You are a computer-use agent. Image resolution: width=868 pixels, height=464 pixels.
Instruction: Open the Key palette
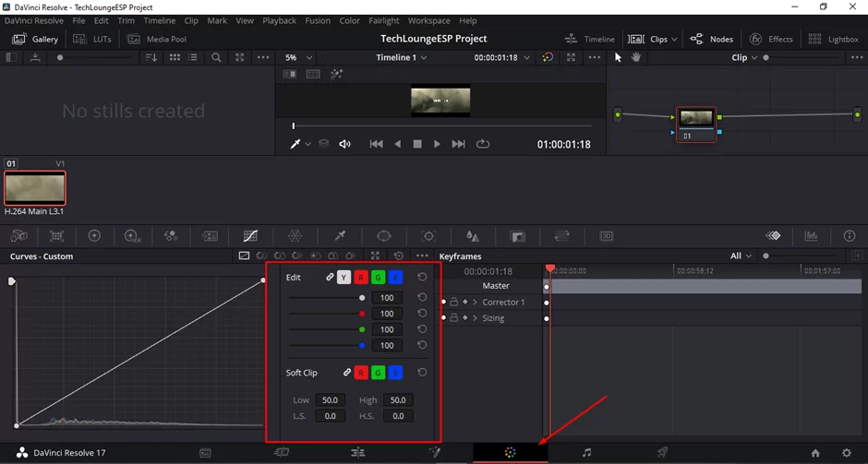(518, 236)
